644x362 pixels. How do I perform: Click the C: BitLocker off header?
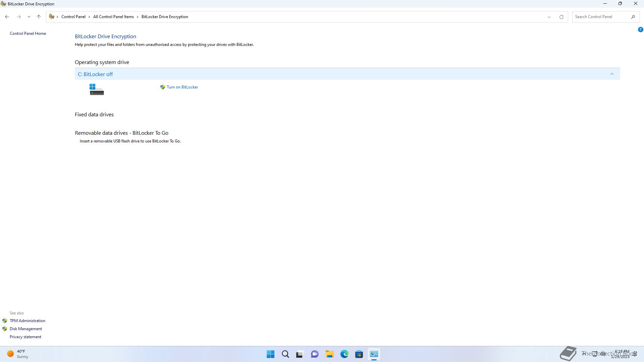pyautogui.click(x=347, y=74)
